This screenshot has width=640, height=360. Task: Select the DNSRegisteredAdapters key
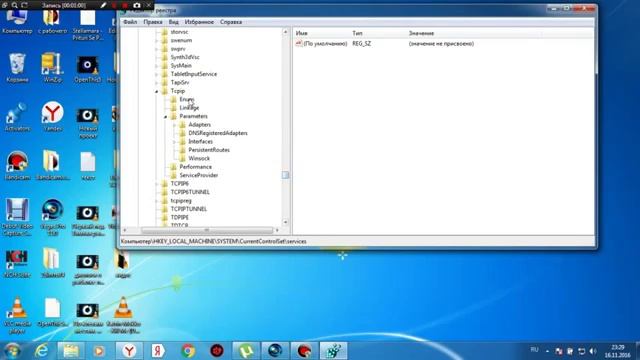click(x=218, y=133)
